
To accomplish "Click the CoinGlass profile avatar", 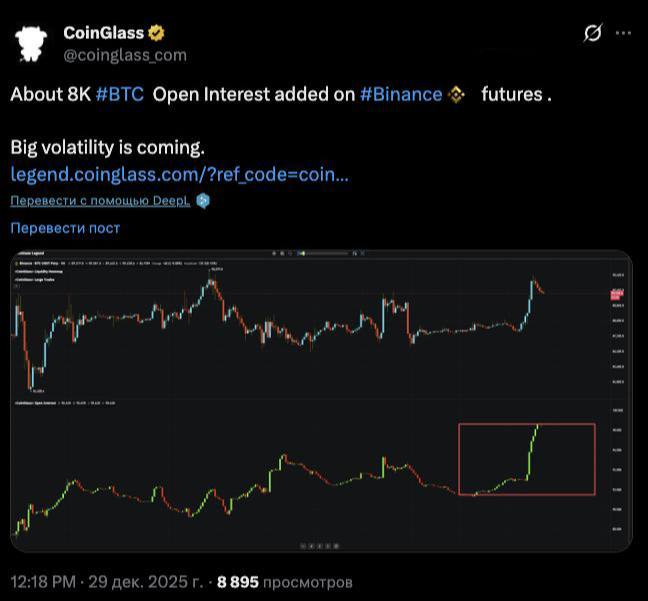I will click(32, 44).
